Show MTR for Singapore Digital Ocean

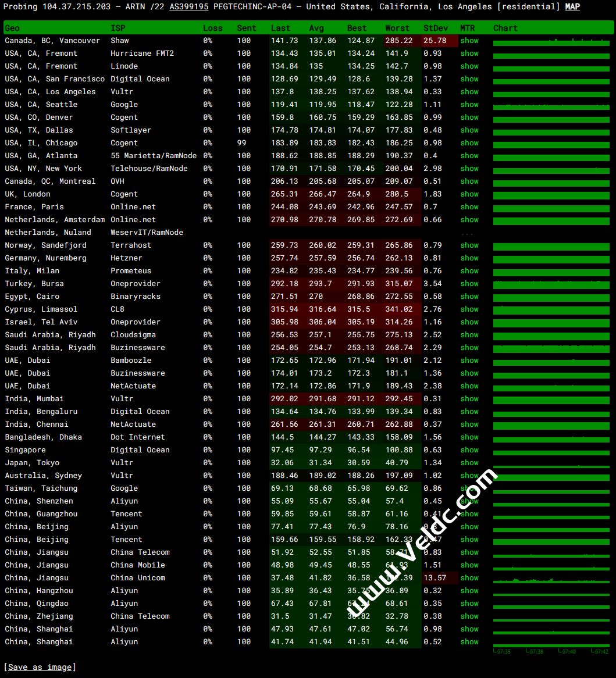point(469,450)
